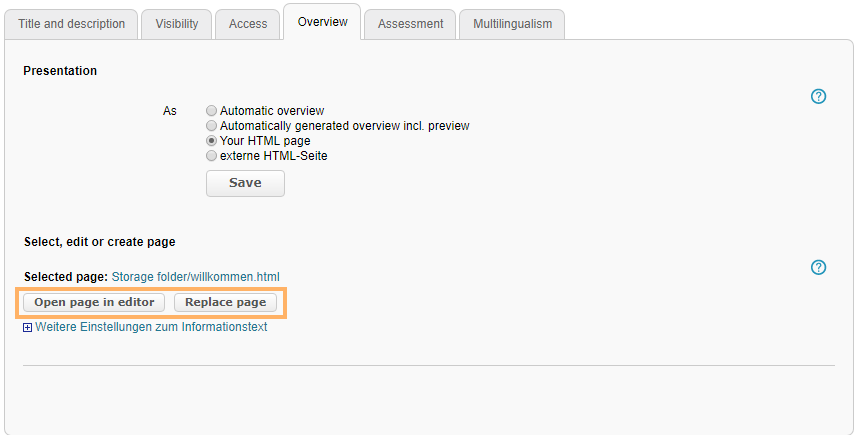The height and width of the screenshot is (435, 856).
Task: Choose Automatically generated overview incl. preview option
Action: click(211, 126)
